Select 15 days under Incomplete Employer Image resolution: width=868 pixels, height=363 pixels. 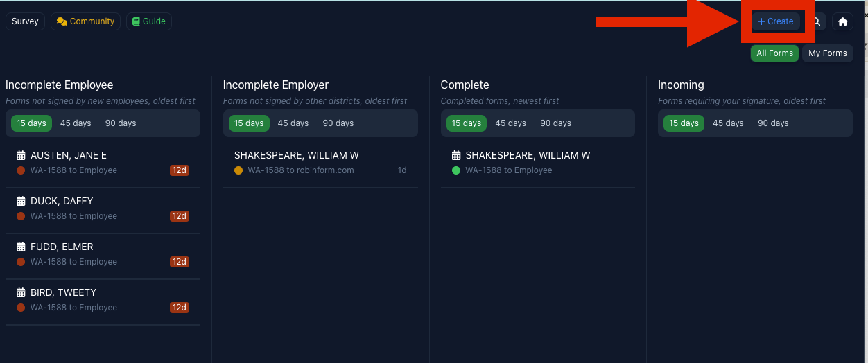tap(249, 123)
